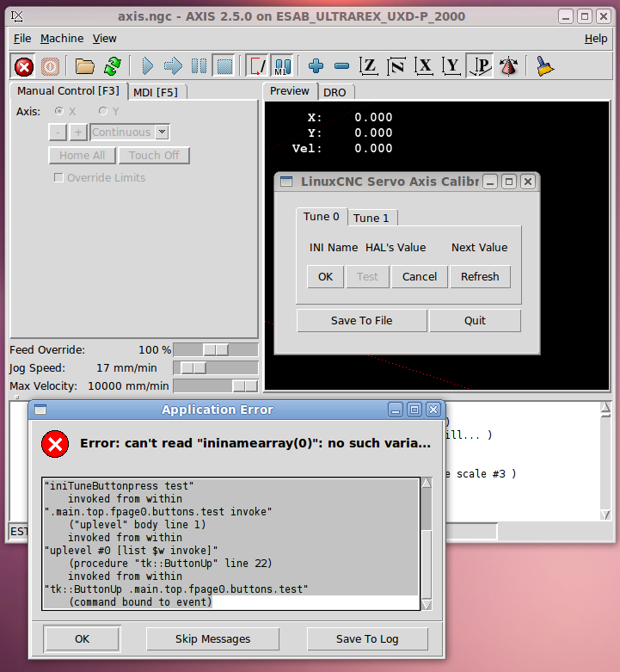This screenshot has height=672, width=620.
Task: Click the Max Velocity slider
Action: click(216, 385)
